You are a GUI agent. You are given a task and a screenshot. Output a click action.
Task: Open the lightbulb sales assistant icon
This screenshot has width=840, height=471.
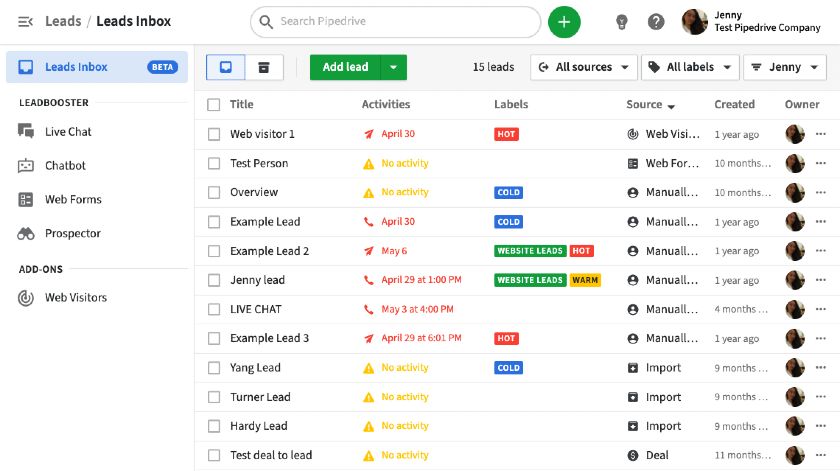pyautogui.click(x=621, y=22)
